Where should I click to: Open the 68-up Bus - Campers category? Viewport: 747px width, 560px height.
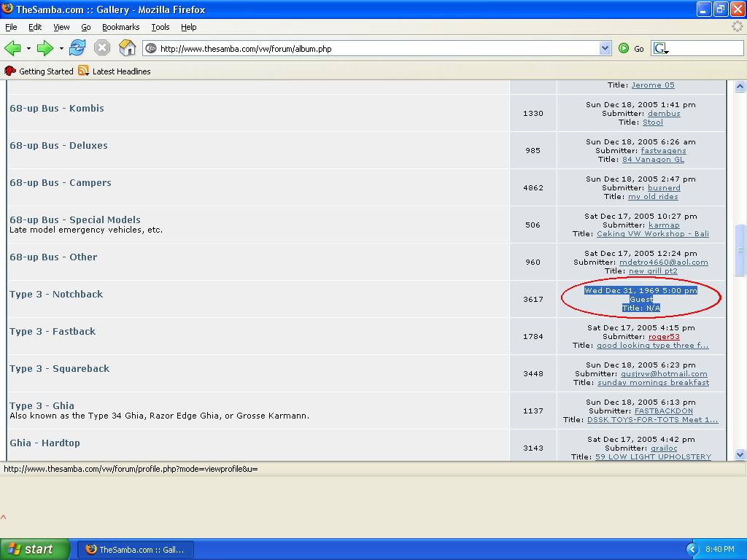pos(61,182)
